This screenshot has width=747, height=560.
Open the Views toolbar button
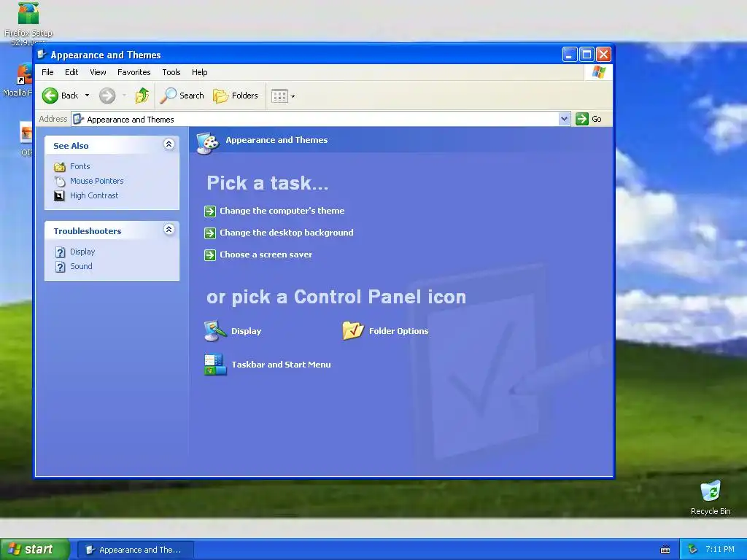(x=279, y=96)
